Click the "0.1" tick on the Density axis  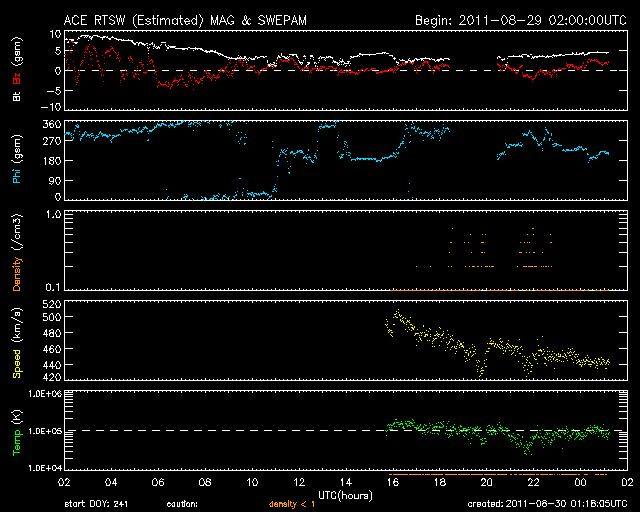coord(53,287)
